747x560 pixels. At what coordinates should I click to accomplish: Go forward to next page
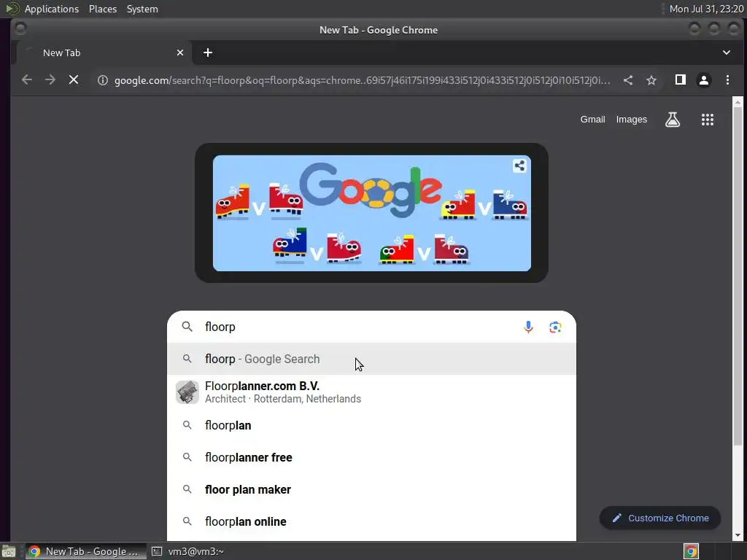coord(50,80)
